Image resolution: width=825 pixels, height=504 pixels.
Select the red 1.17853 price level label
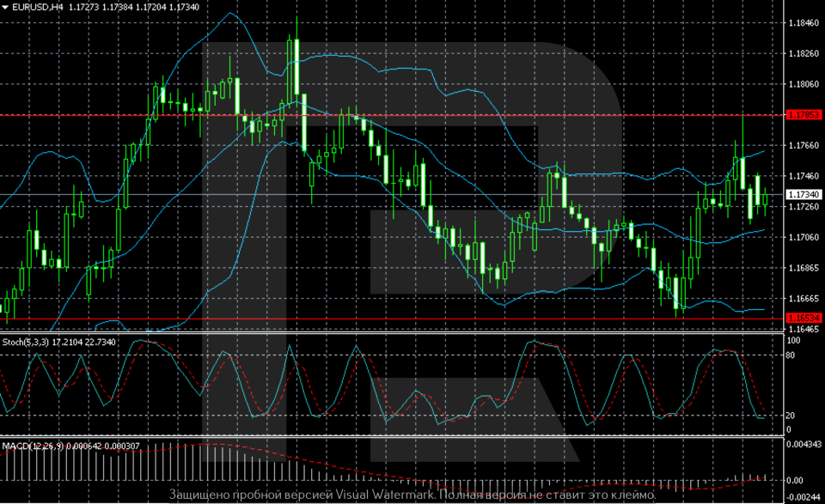point(804,114)
